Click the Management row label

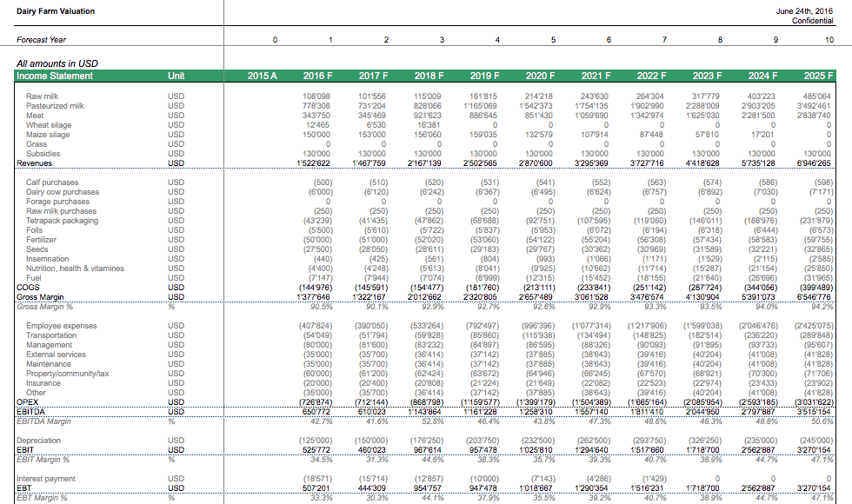click(x=49, y=345)
